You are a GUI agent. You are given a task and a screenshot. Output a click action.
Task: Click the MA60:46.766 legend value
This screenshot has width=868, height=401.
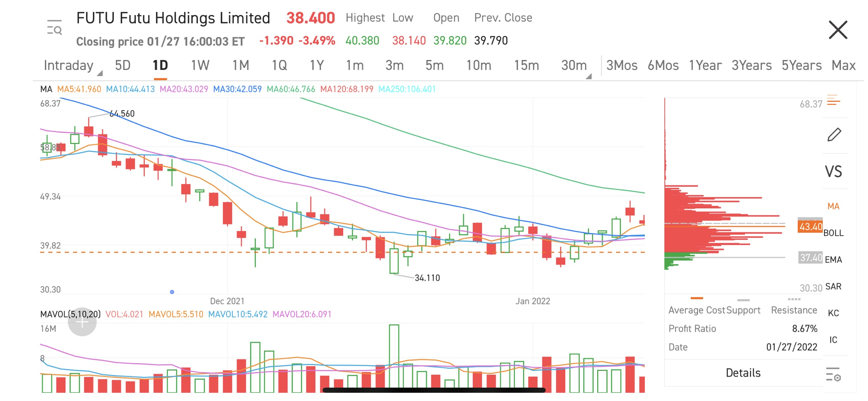pyautogui.click(x=291, y=89)
